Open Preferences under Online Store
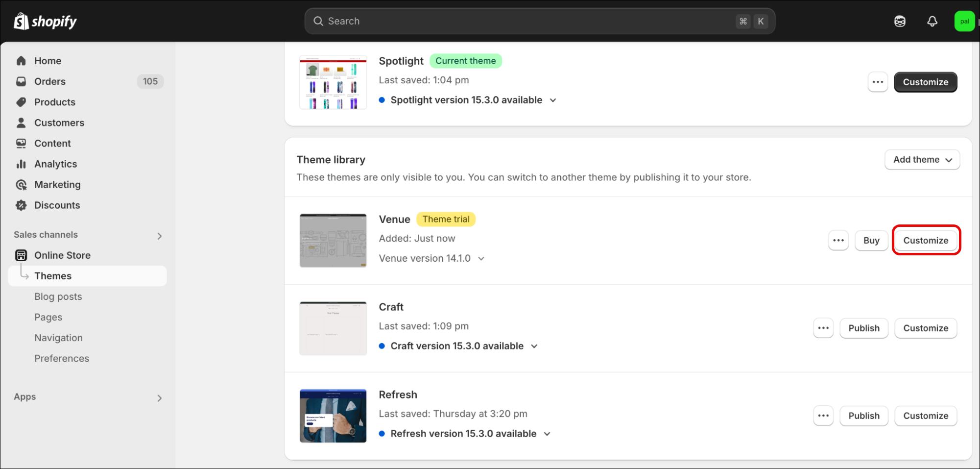Viewport: 980px width, 469px height. [x=62, y=358]
